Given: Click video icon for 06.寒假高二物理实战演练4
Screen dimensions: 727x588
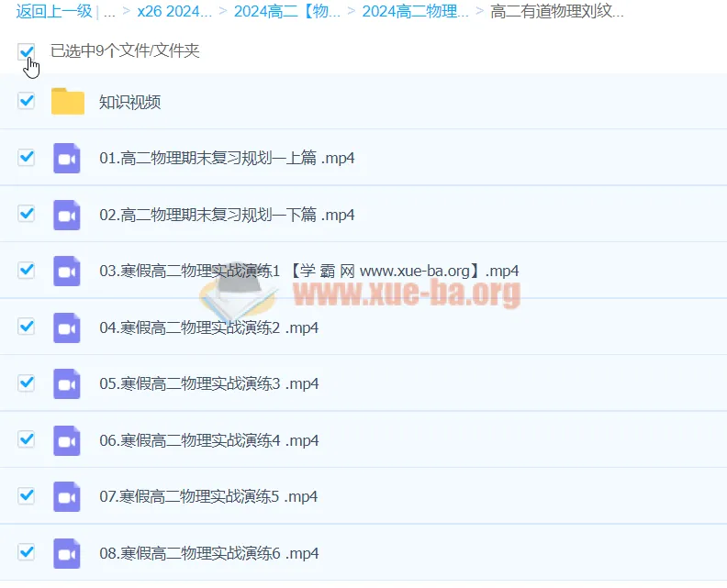Looking at the screenshot, I should (x=67, y=441).
